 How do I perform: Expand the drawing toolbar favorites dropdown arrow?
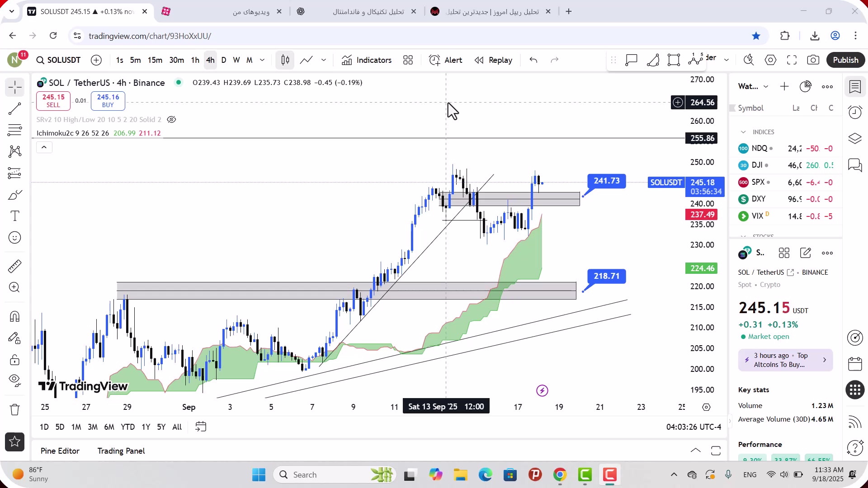pyautogui.click(x=726, y=60)
